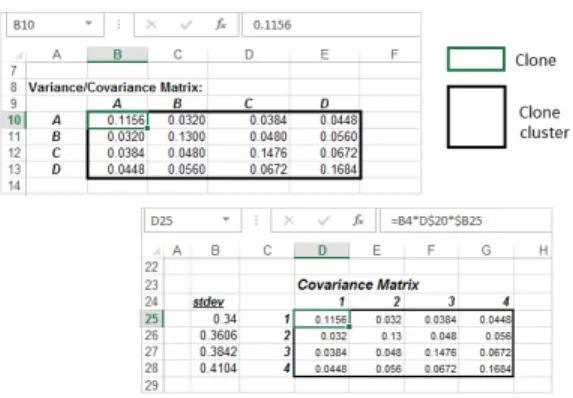Select the row 25 header
Image resolution: width=573 pixels, height=398 pixels.
(152, 319)
